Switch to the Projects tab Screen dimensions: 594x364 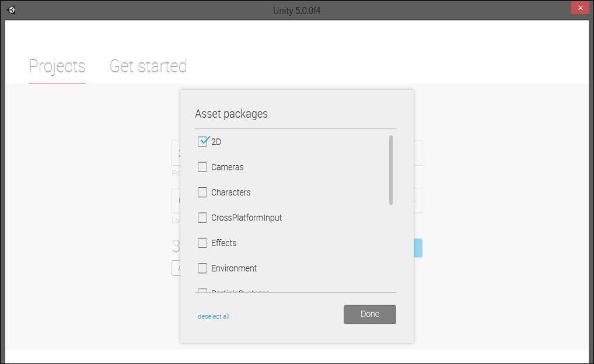click(57, 66)
